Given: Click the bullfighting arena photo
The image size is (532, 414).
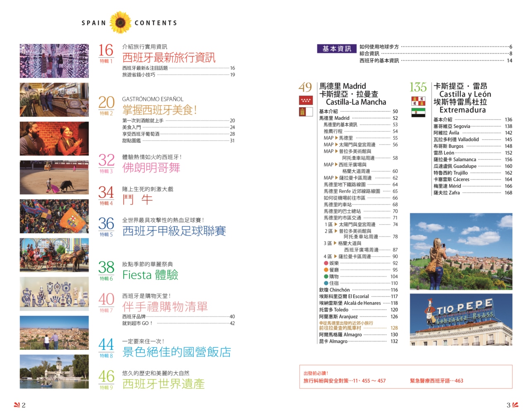Looking at the screenshot, I should 54,178.
